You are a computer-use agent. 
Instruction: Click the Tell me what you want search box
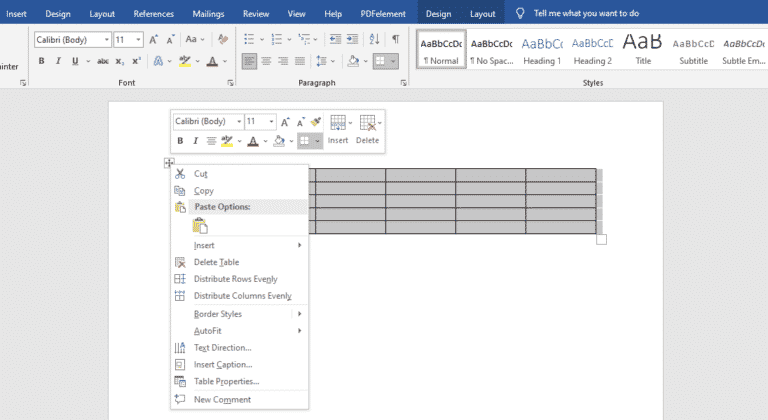(586, 14)
